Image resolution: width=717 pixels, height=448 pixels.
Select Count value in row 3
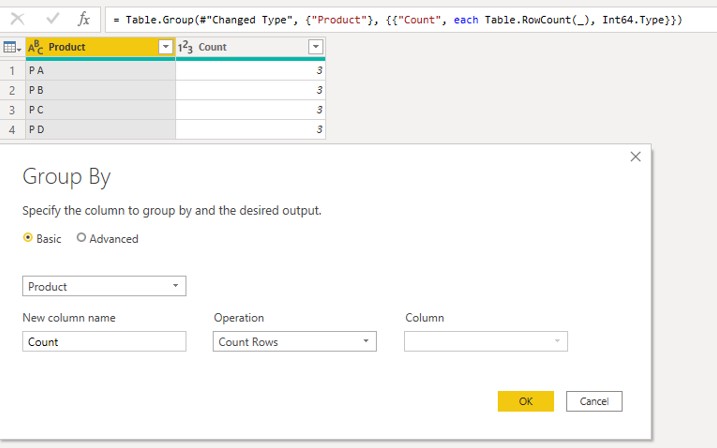(x=251, y=110)
